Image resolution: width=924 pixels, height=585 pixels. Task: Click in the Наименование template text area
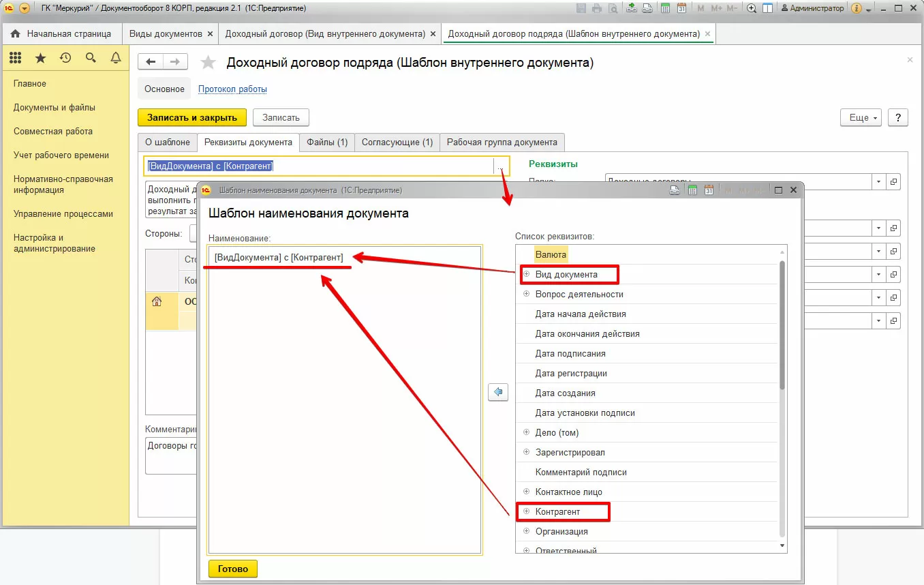coord(345,399)
